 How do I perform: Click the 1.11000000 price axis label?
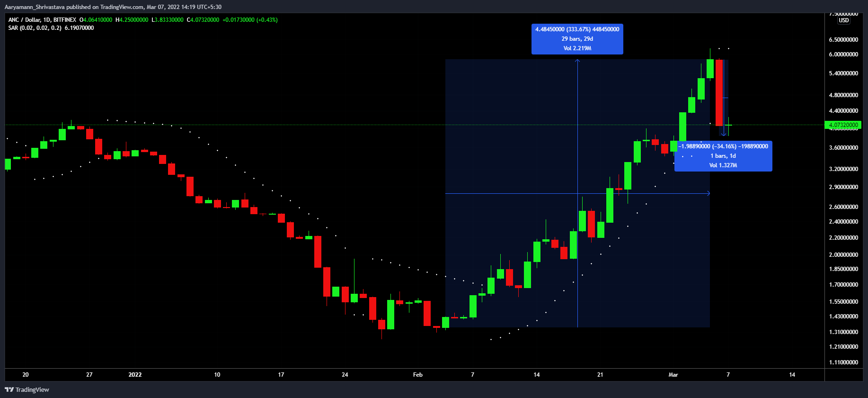tap(843, 362)
